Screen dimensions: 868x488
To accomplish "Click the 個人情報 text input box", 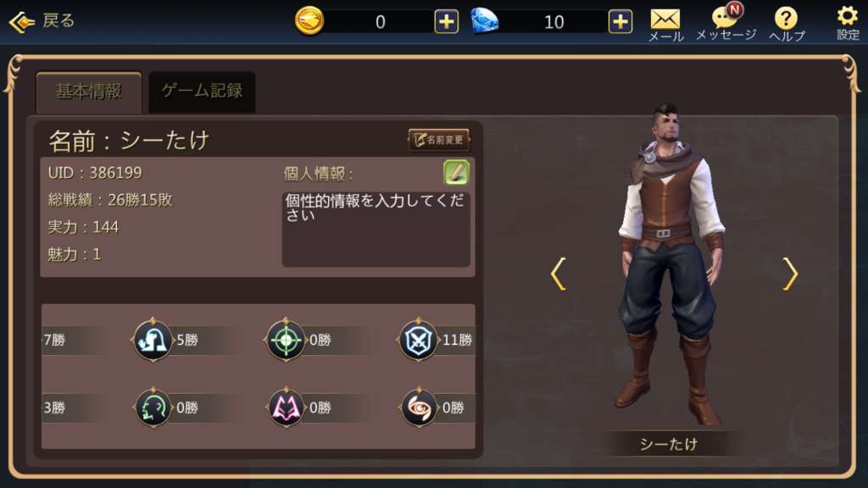I will click(376, 229).
